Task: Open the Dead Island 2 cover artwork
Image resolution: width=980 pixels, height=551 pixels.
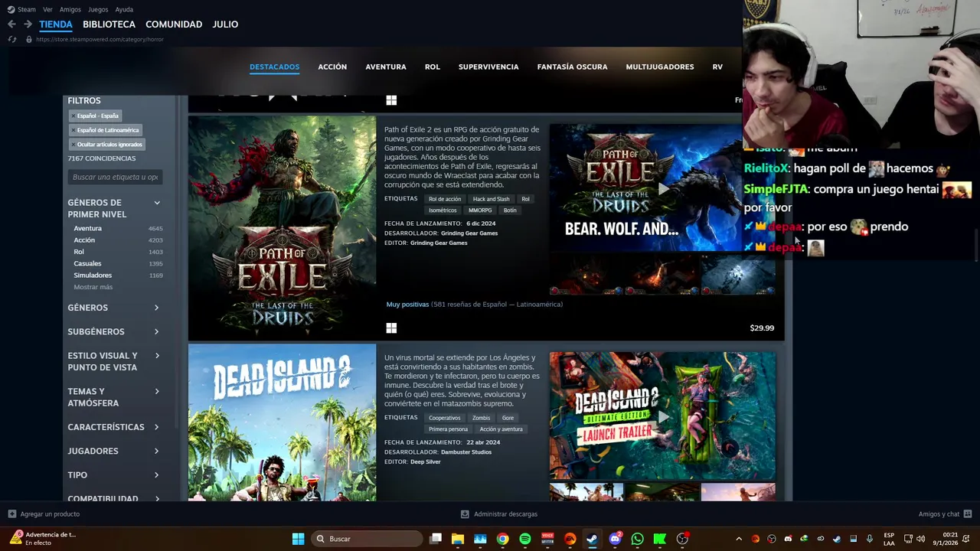Action: click(x=282, y=422)
